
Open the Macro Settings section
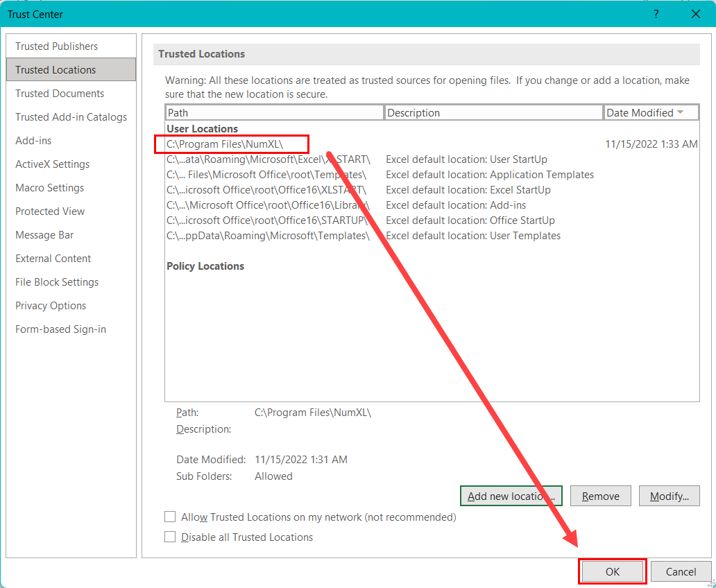tap(49, 187)
